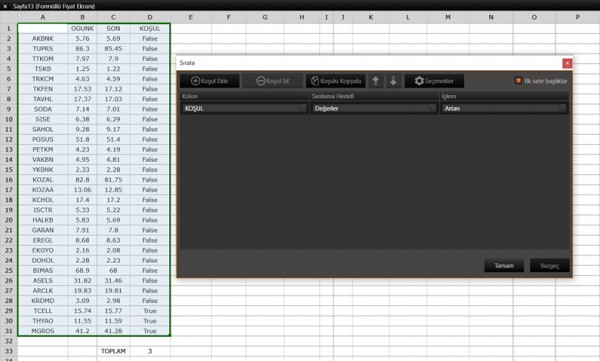
Task: Move condition up with up arrow
Action: coord(375,81)
